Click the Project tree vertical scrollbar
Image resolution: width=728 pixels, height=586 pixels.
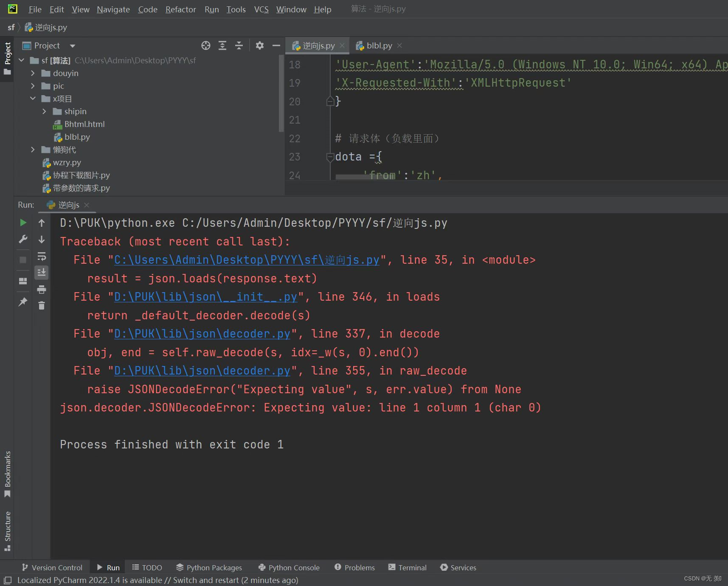click(281, 93)
